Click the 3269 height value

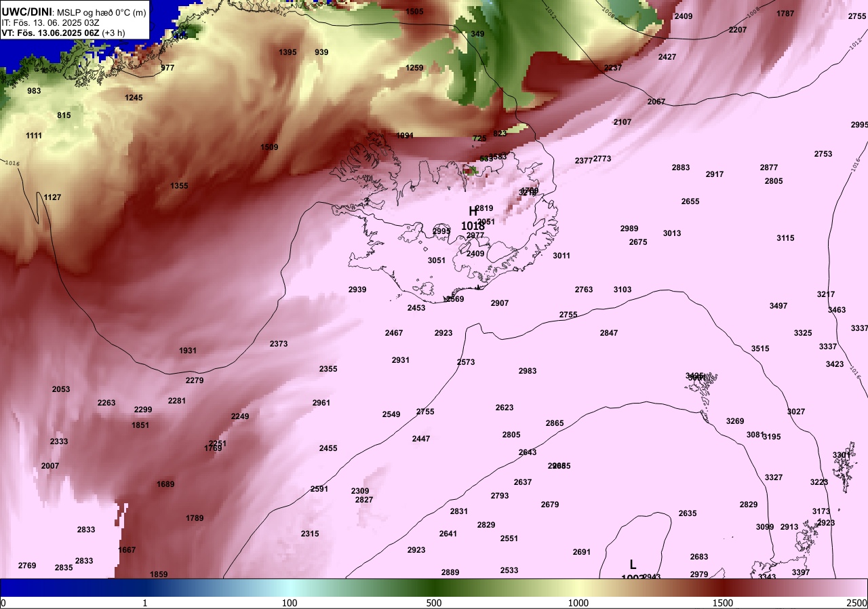(735, 421)
